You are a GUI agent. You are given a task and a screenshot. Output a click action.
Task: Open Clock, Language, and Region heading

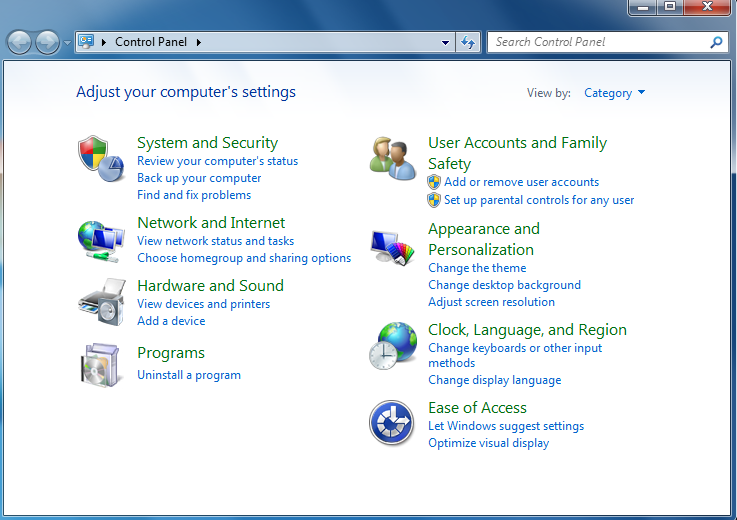(527, 330)
